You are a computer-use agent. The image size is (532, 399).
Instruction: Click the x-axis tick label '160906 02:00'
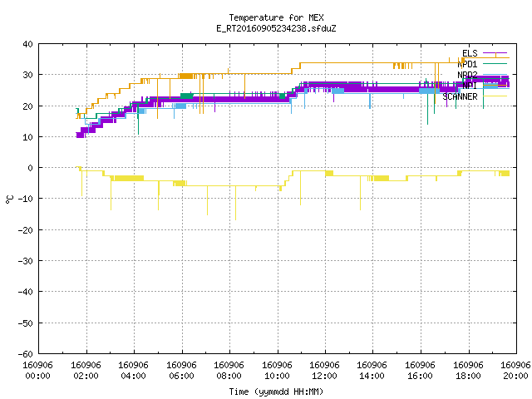coord(86,371)
